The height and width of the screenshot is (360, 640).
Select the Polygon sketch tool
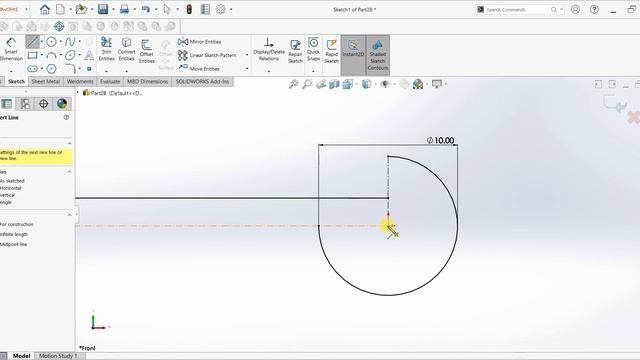click(x=51, y=69)
